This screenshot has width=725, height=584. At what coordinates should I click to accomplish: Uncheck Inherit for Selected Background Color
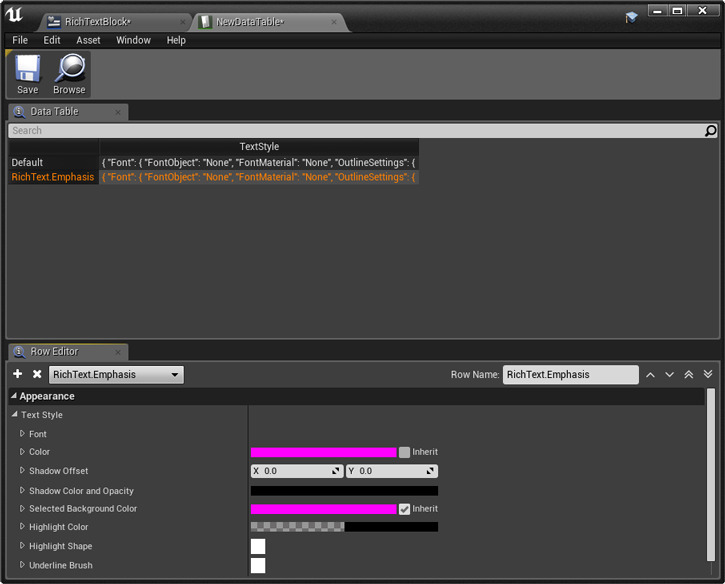404,509
